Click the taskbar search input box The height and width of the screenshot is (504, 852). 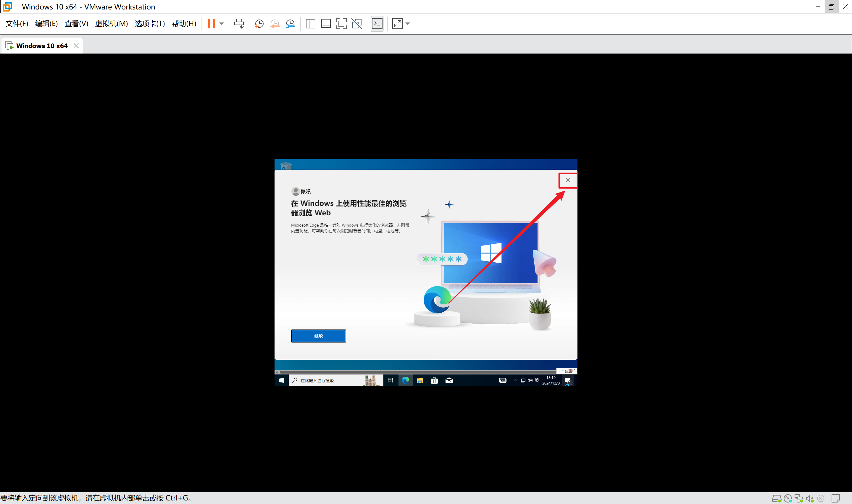click(326, 380)
